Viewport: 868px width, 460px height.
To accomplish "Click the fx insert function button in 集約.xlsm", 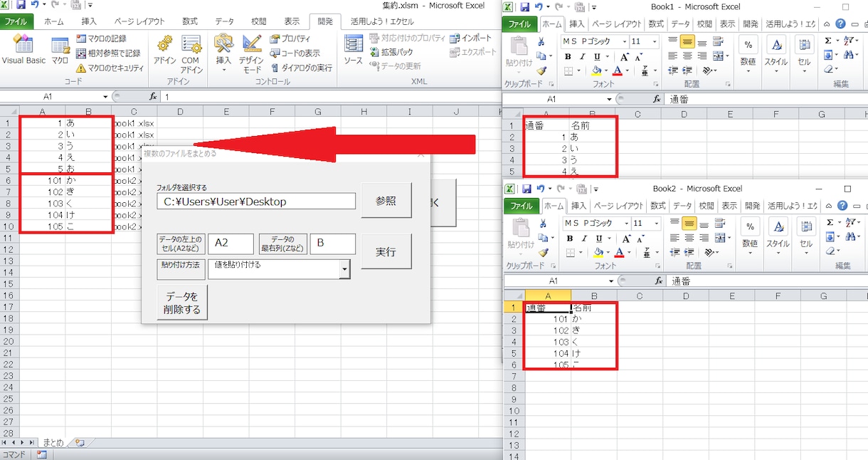I will coord(152,96).
